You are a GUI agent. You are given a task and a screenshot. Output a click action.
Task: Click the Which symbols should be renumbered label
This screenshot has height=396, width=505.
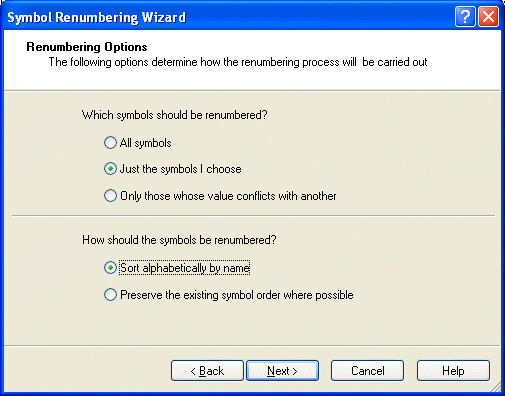(x=175, y=115)
